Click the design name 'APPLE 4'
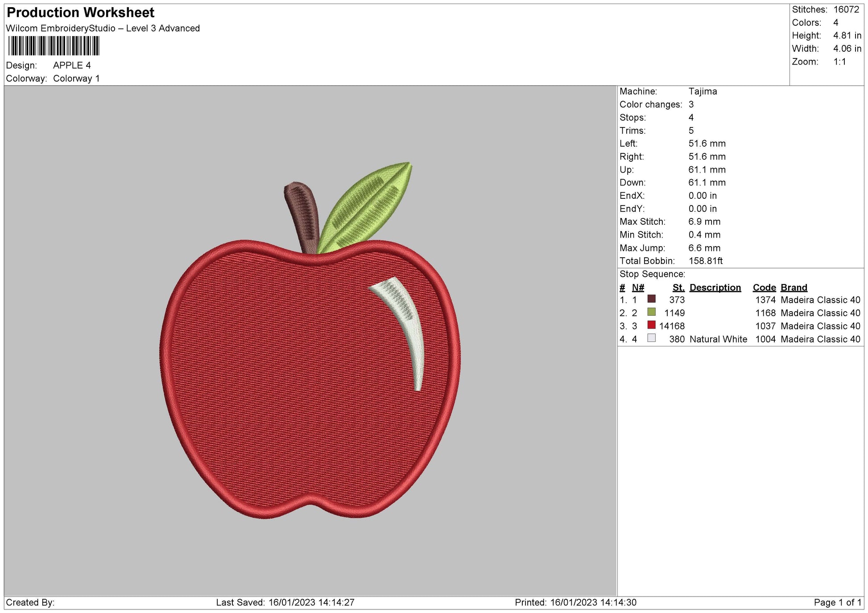 click(72, 65)
